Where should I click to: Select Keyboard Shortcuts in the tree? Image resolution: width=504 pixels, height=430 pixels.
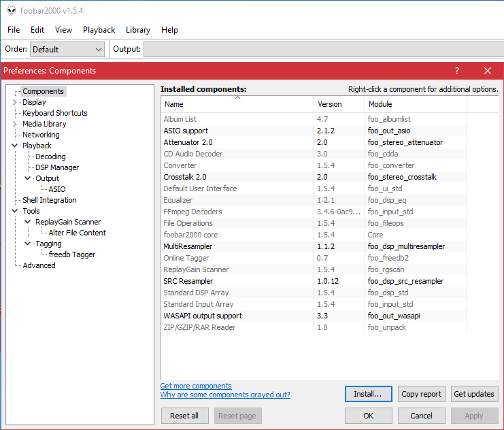coord(54,113)
